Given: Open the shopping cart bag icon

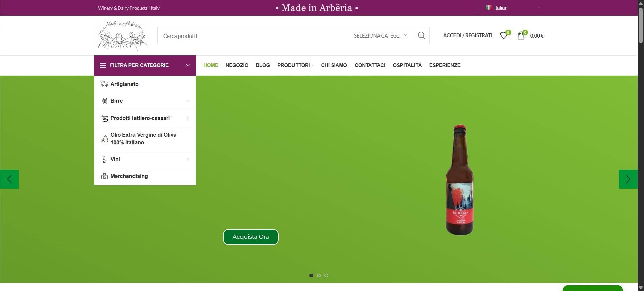Looking at the screenshot, I should 521,35.
